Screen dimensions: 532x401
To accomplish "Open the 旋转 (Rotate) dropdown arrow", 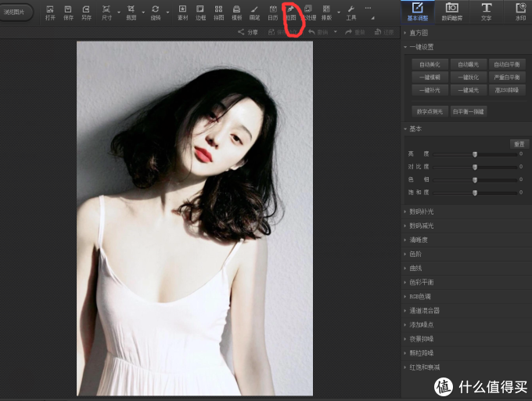I will [x=168, y=12].
